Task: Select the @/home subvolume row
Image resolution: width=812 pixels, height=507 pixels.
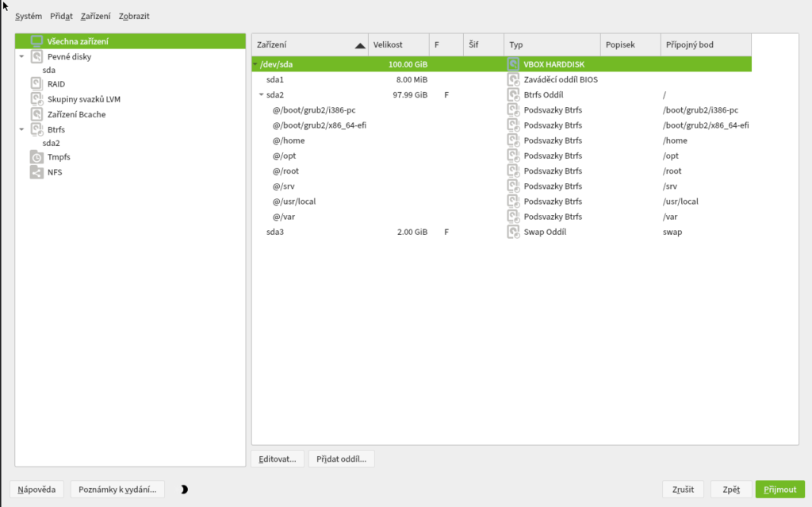Action: [289, 141]
